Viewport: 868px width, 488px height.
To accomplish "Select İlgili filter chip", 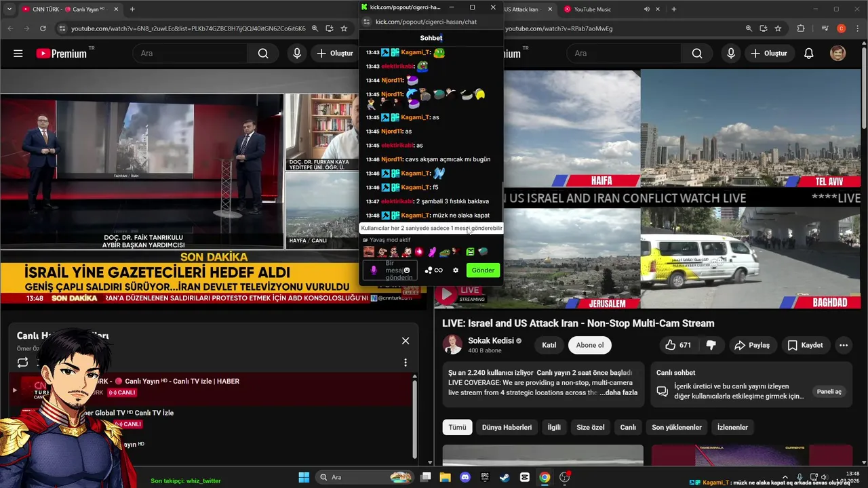I will 554,427.
